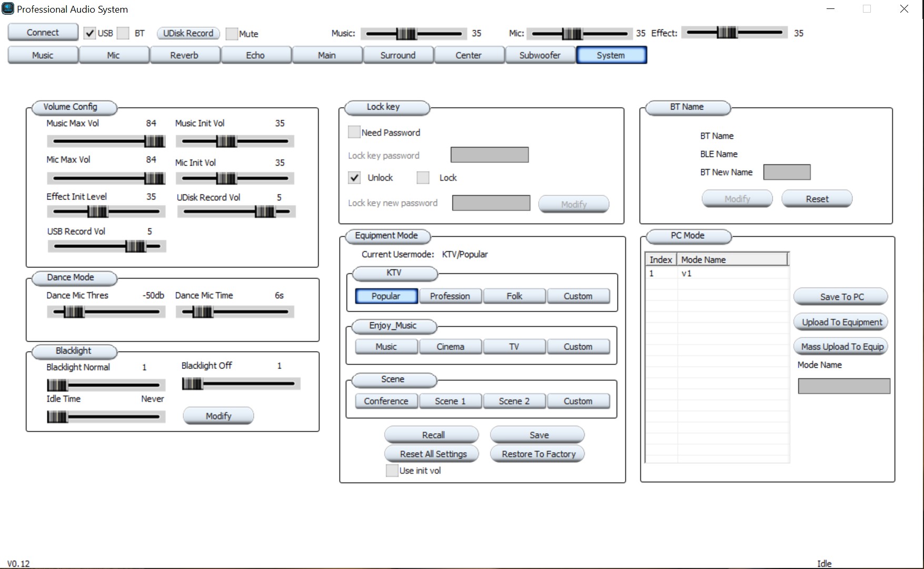Open the Subwoofer tab
Image resolution: width=924 pixels, height=569 pixels.
540,55
